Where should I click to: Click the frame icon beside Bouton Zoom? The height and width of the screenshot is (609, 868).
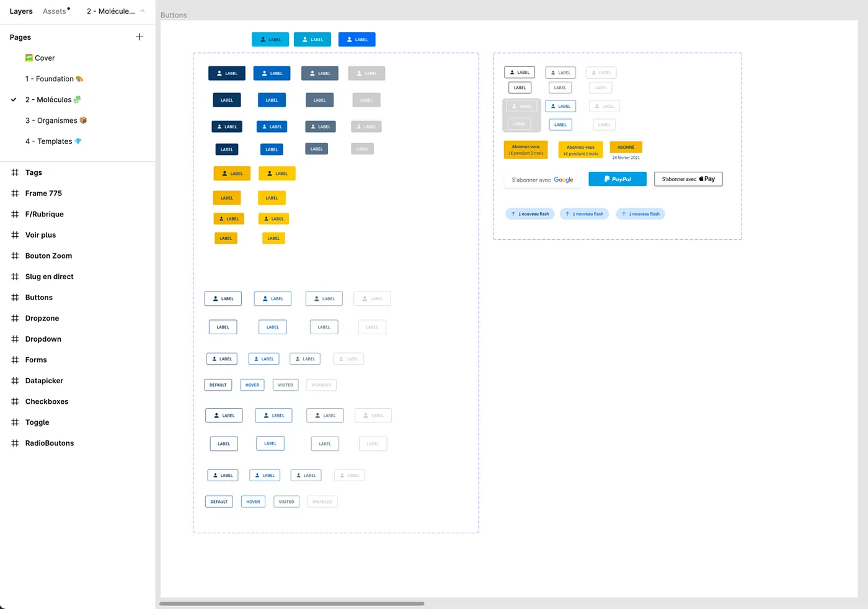(15, 256)
